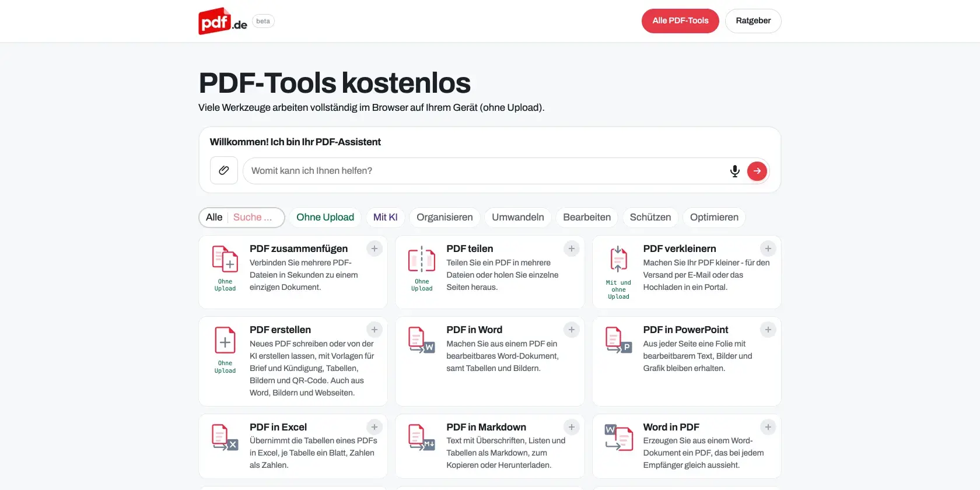Open the PDF in Excel tool title
This screenshot has width=980, height=490.
(x=278, y=427)
